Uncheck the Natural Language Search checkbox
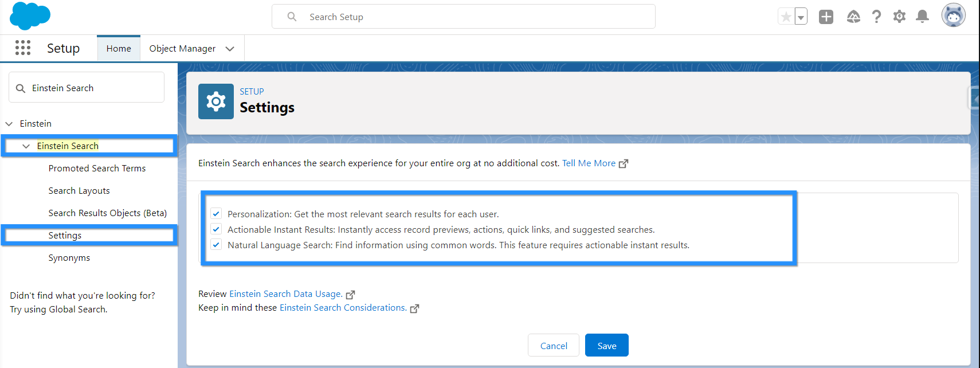The height and width of the screenshot is (368, 980). click(x=216, y=245)
